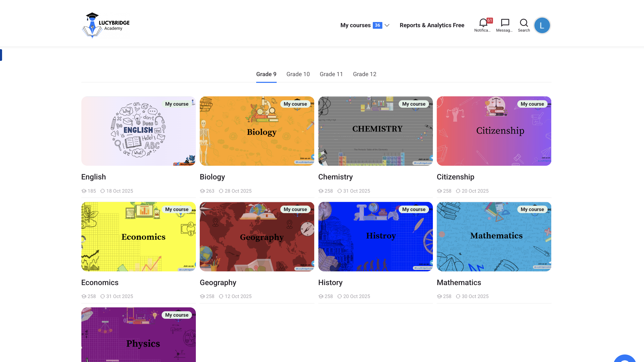Open the Messages chat icon
Image resolution: width=644 pixels, height=362 pixels.
[505, 23]
